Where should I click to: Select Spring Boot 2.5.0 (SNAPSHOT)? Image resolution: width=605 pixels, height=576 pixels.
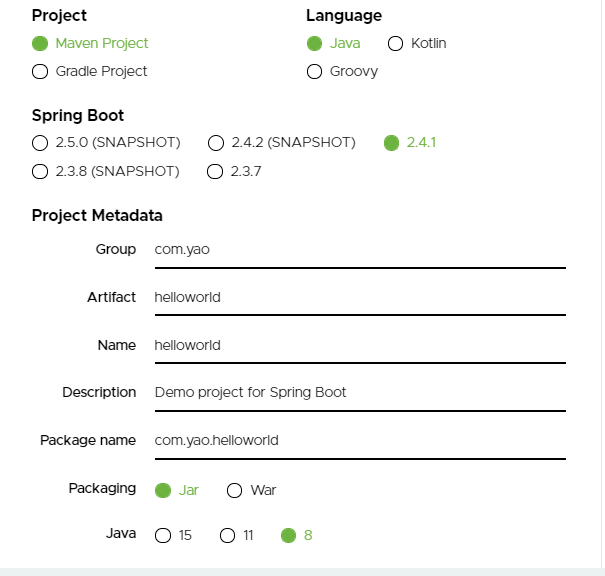click(40, 143)
